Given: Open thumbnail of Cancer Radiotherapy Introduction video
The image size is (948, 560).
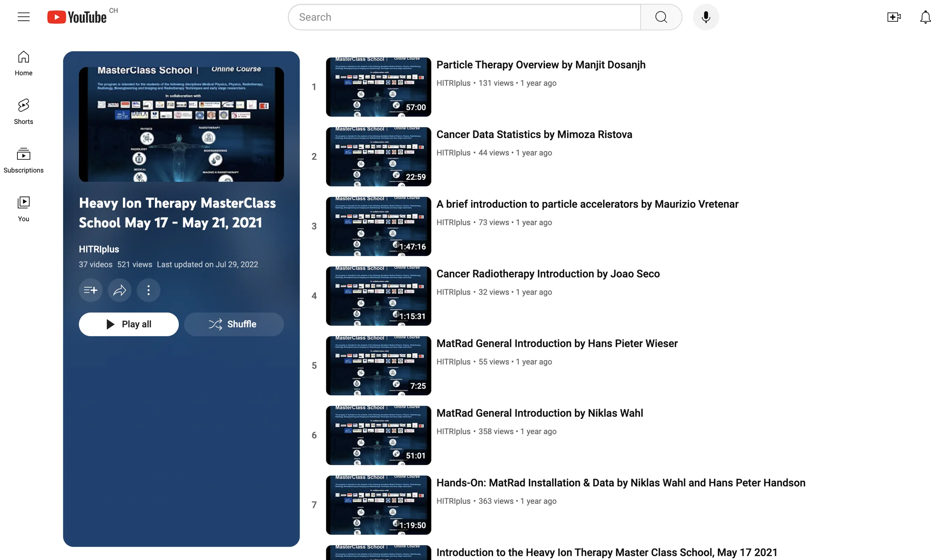Looking at the screenshot, I should click(x=378, y=296).
